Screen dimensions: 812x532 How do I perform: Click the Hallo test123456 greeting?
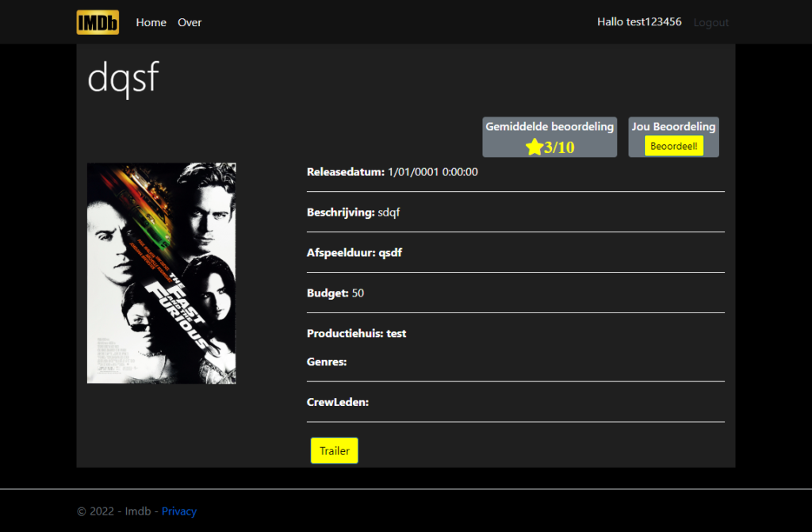[x=639, y=21]
